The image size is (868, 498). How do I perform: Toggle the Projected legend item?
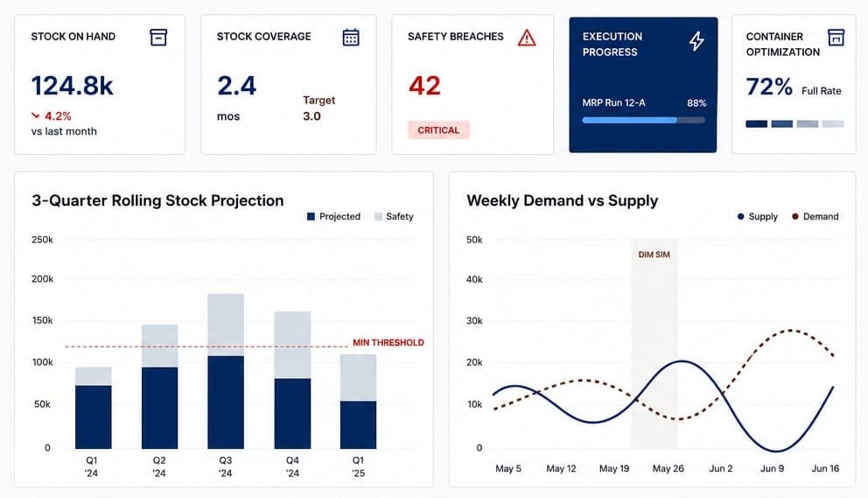tap(333, 216)
